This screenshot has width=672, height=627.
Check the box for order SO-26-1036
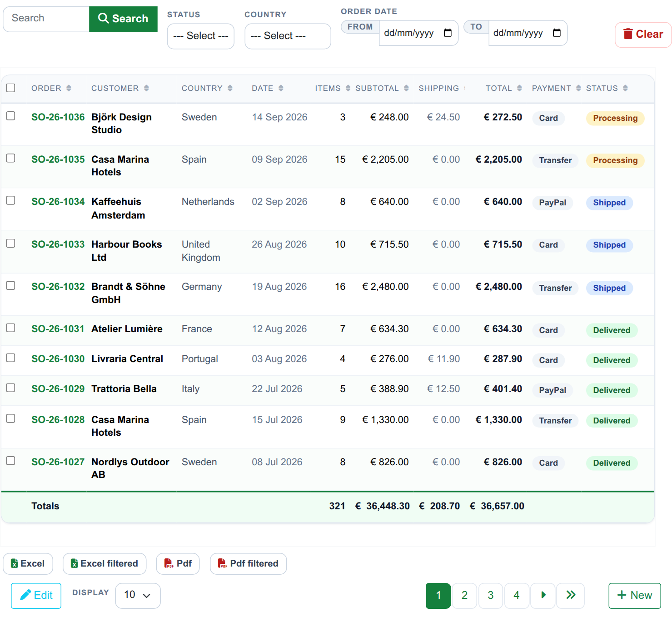pyautogui.click(x=11, y=116)
